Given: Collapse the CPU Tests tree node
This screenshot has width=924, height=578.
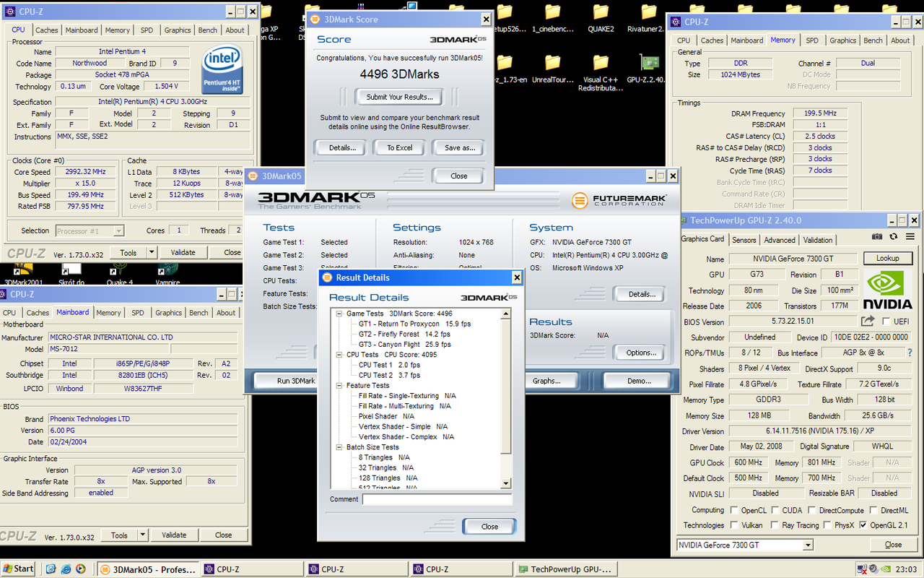Looking at the screenshot, I should [x=339, y=355].
